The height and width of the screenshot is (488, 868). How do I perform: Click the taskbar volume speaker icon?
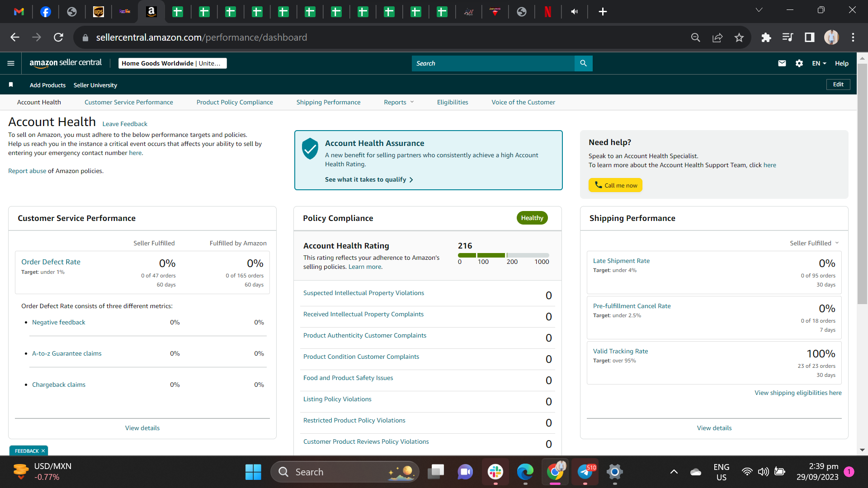764,472
